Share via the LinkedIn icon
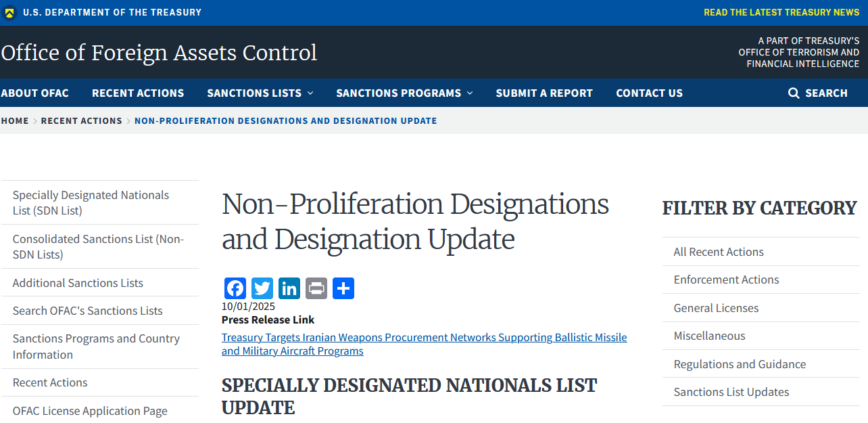The height and width of the screenshot is (423, 868). (289, 288)
